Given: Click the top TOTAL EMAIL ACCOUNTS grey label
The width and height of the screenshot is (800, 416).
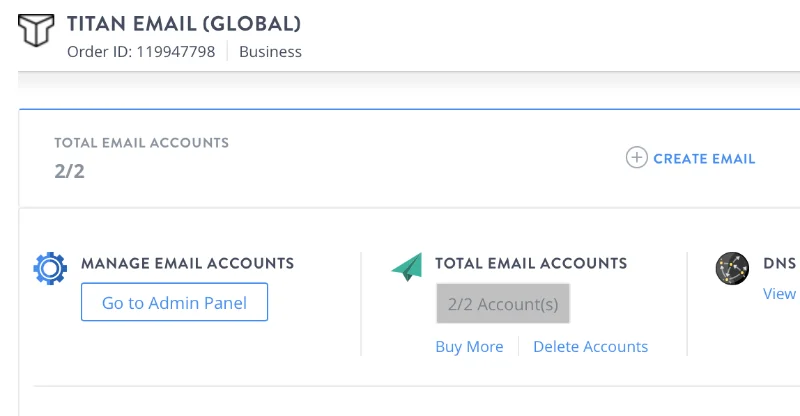Looking at the screenshot, I should [142, 143].
